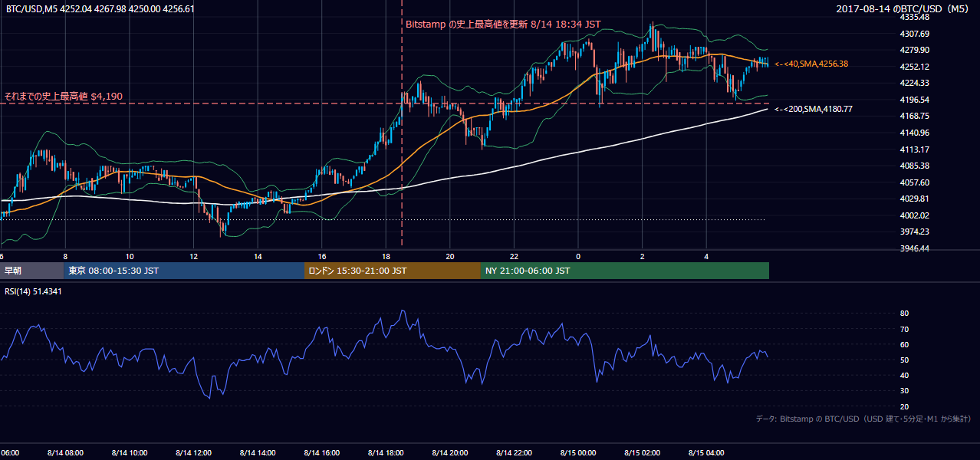This screenshot has height=460, width=980.
Task: Click the '8/14 22:00' bottom time label
Action: pyautogui.click(x=514, y=453)
